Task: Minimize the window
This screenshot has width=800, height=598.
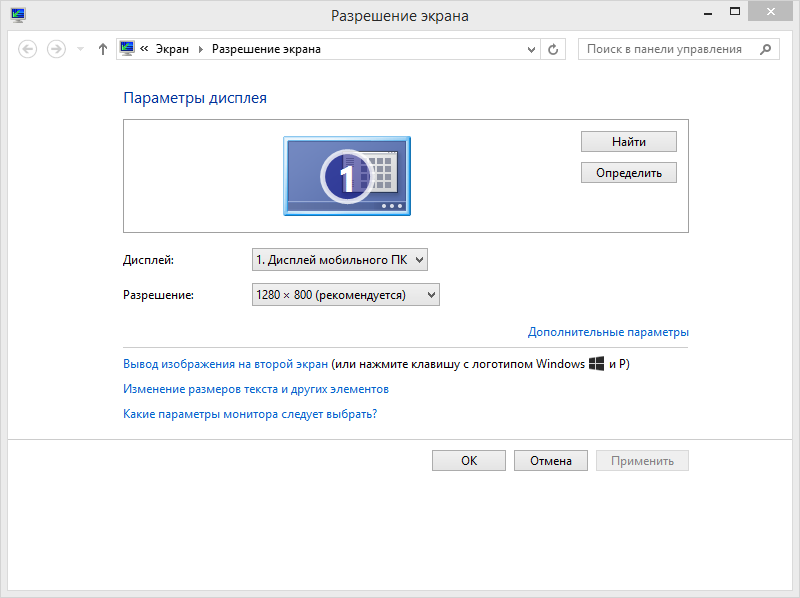Action: [x=708, y=13]
